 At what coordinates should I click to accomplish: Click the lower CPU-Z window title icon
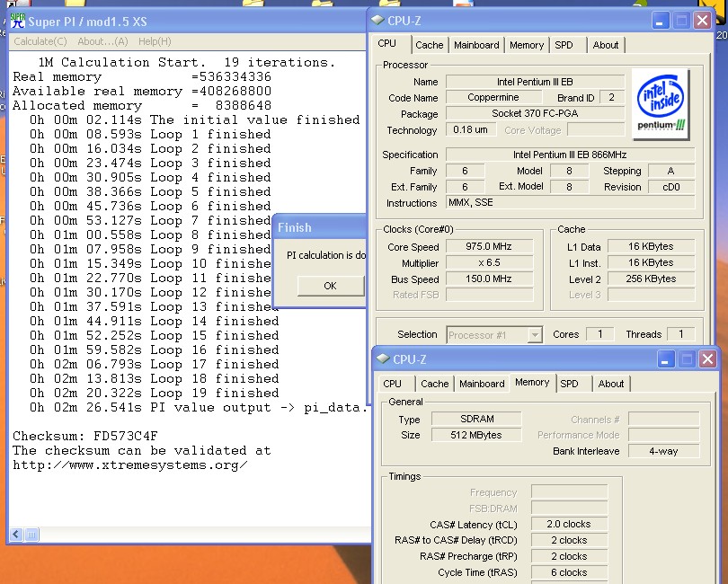[x=383, y=358]
